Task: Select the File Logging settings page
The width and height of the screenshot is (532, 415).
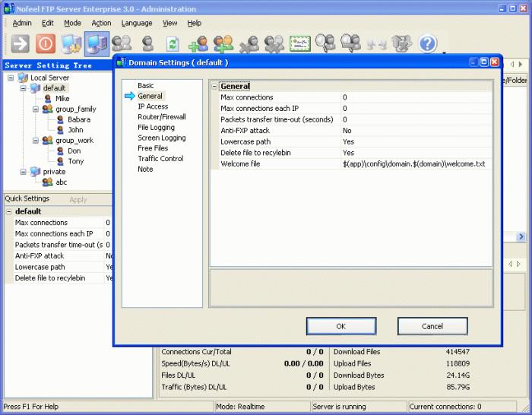Action: click(156, 128)
